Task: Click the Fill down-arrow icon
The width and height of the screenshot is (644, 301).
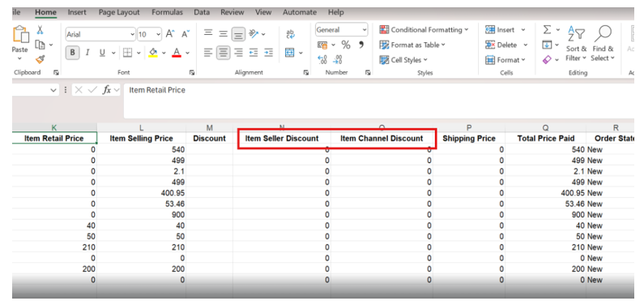Action: [547, 45]
